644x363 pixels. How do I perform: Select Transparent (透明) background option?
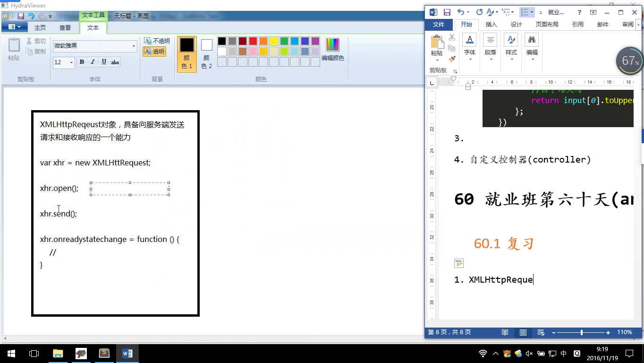pyautogui.click(x=154, y=52)
